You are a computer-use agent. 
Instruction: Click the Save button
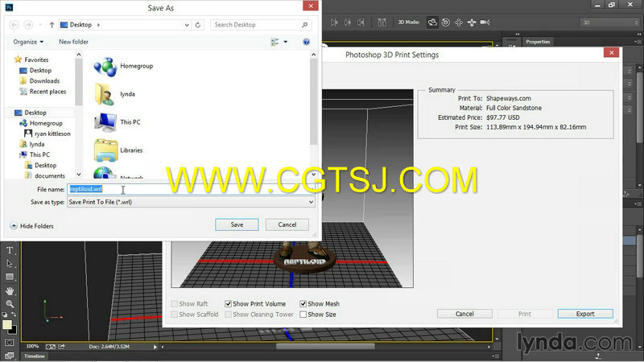[x=237, y=224]
